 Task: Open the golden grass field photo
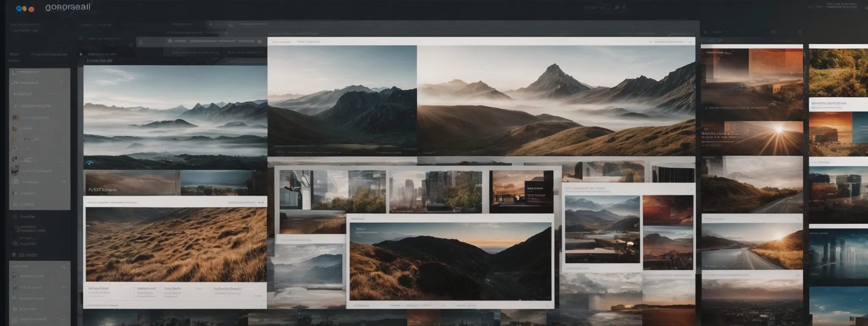[176, 245]
